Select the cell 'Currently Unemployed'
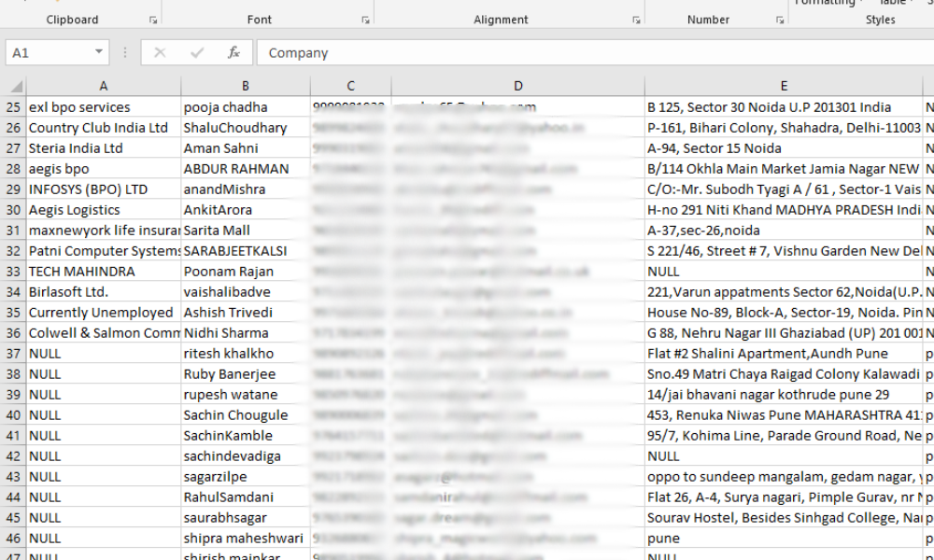The height and width of the screenshot is (560, 934). coord(104,313)
